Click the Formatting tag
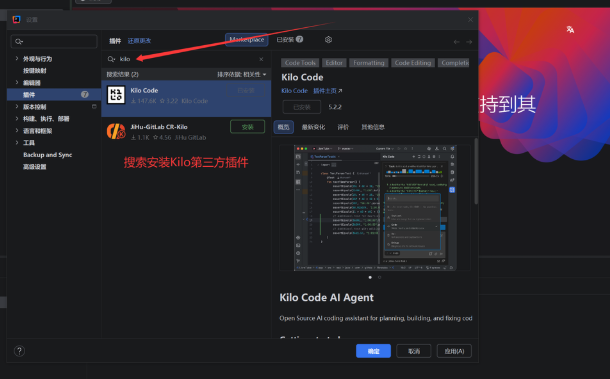610x379 pixels. pyautogui.click(x=369, y=63)
